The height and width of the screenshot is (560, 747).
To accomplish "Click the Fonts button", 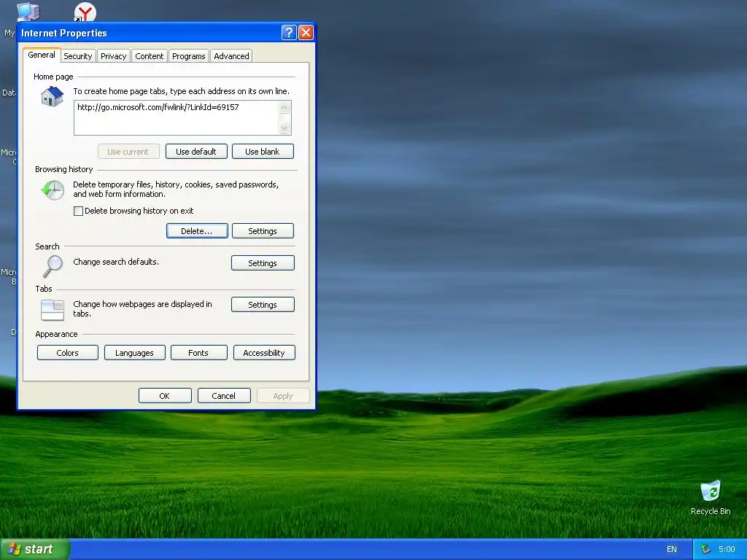I will coord(198,353).
